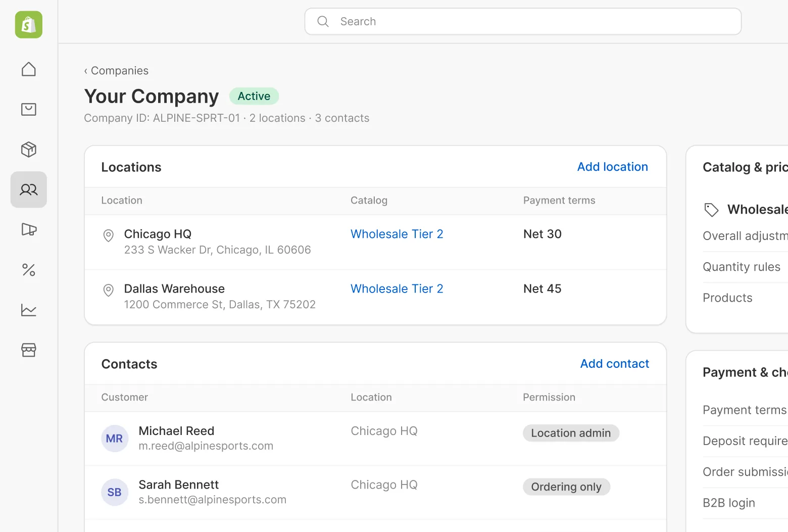This screenshot has height=532, width=788.
Task: Click Michael Reed's MR avatar
Action: tap(115, 439)
